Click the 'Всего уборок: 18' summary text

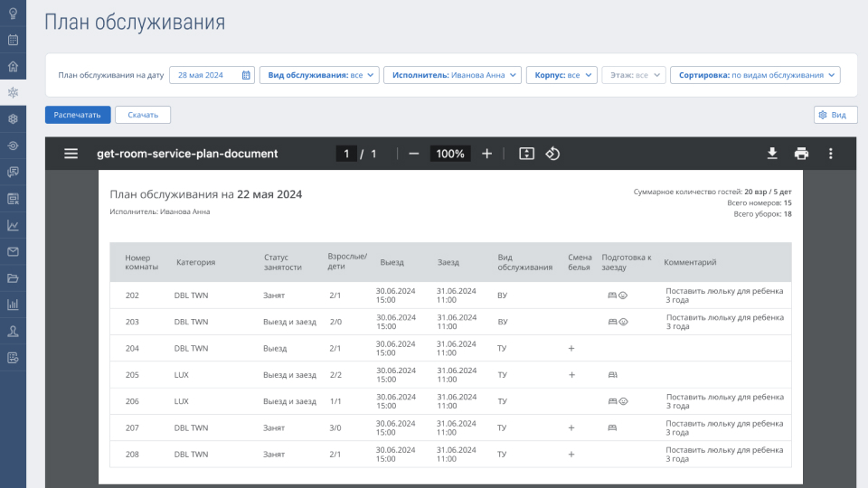pos(762,214)
